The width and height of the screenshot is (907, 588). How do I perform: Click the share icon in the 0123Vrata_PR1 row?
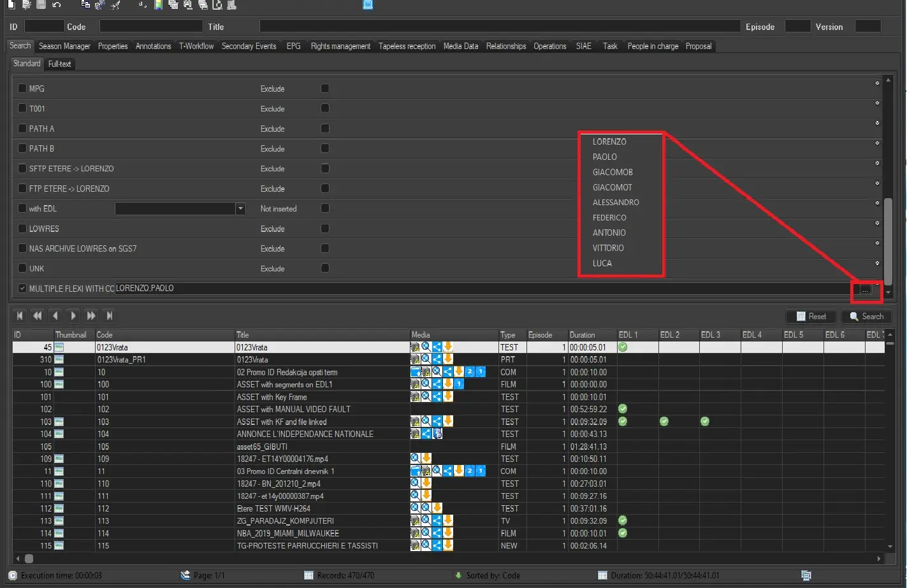[437, 359]
